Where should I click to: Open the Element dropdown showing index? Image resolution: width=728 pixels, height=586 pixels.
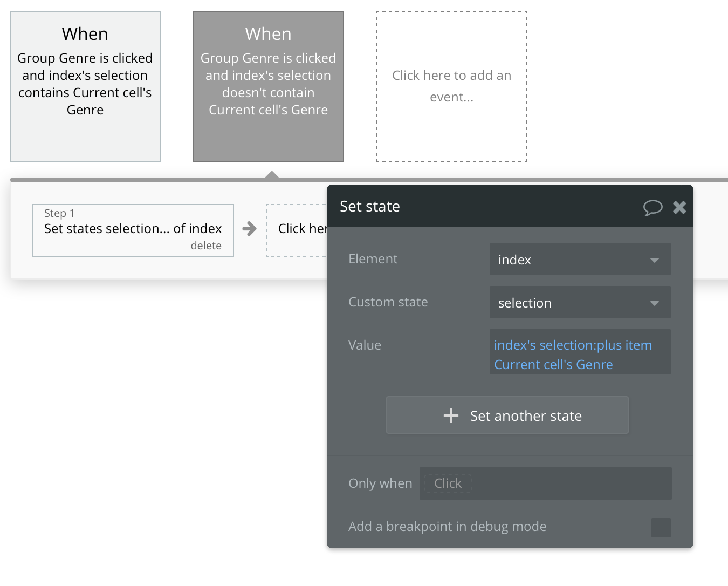572,260
